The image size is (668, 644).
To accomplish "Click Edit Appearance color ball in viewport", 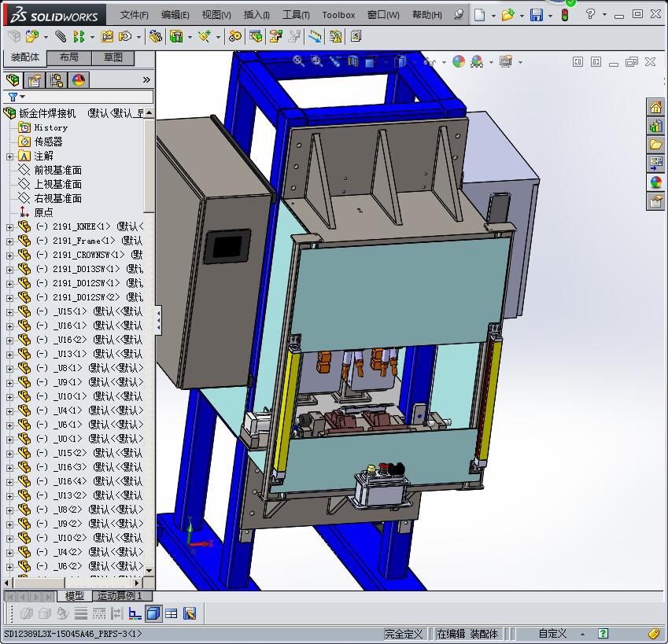I will pos(459,61).
